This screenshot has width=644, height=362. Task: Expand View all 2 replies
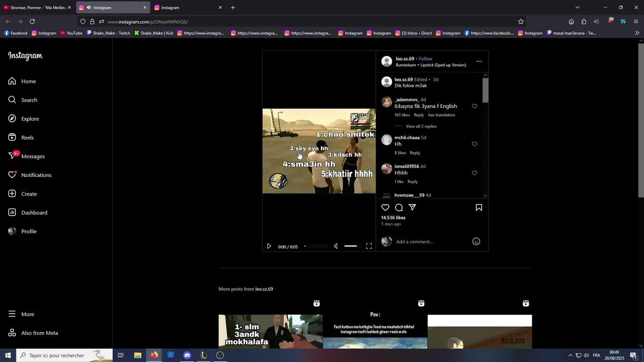click(x=421, y=127)
